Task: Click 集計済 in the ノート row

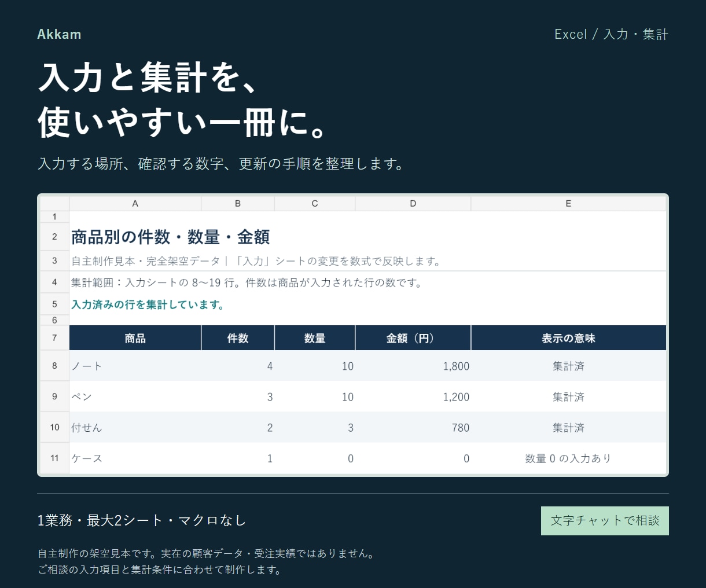Action: pyautogui.click(x=568, y=366)
